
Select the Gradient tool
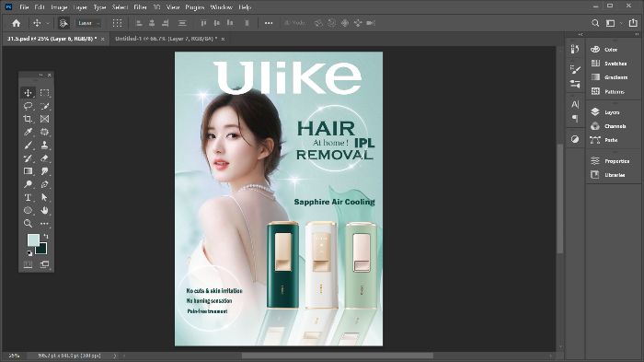pyautogui.click(x=28, y=171)
